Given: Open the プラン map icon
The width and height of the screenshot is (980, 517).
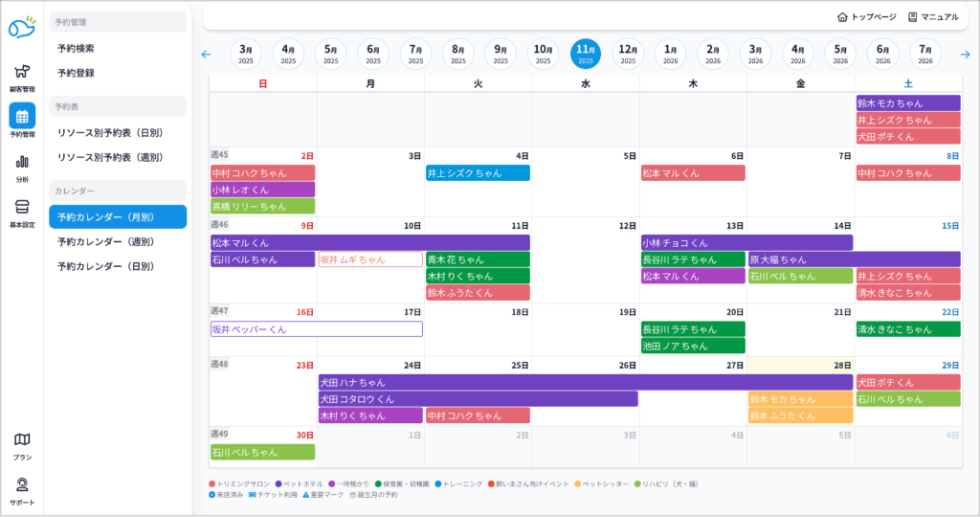Looking at the screenshot, I should (x=22, y=439).
